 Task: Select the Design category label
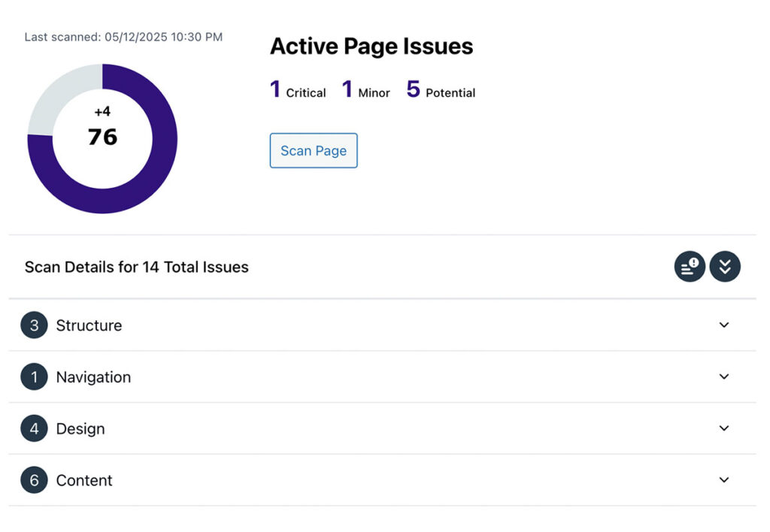pos(80,428)
